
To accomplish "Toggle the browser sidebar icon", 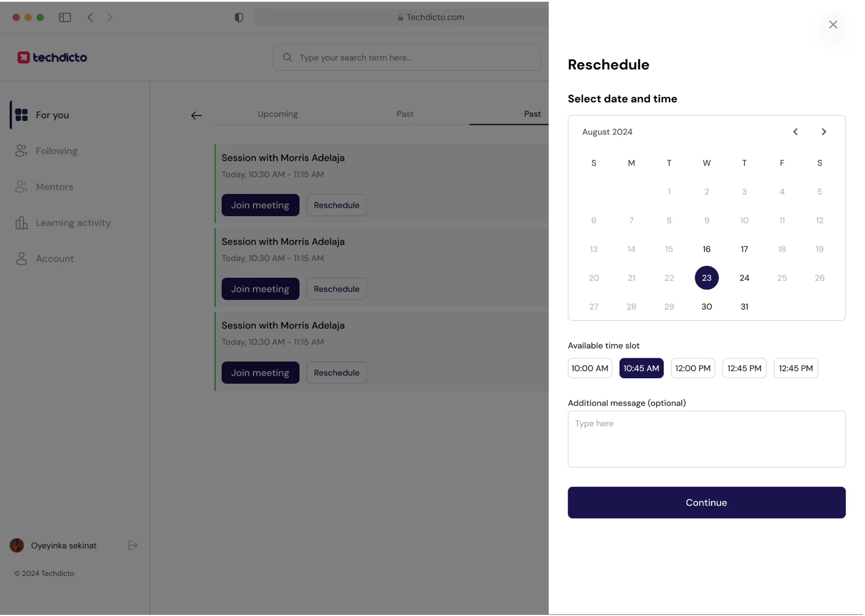I will click(x=65, y=17).
